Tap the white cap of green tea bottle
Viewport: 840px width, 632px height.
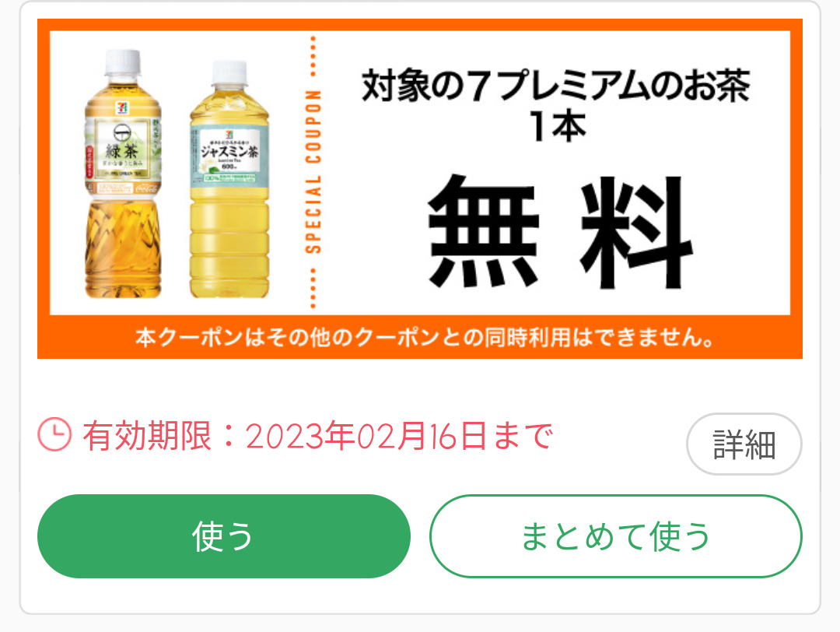[x=123, y=62]
